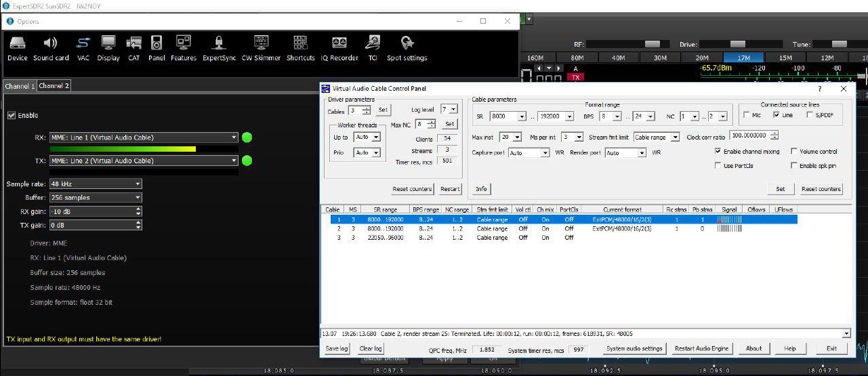868x376 pixels.
Task: Open Shortcuts settings icon
Action: (300, 43)
